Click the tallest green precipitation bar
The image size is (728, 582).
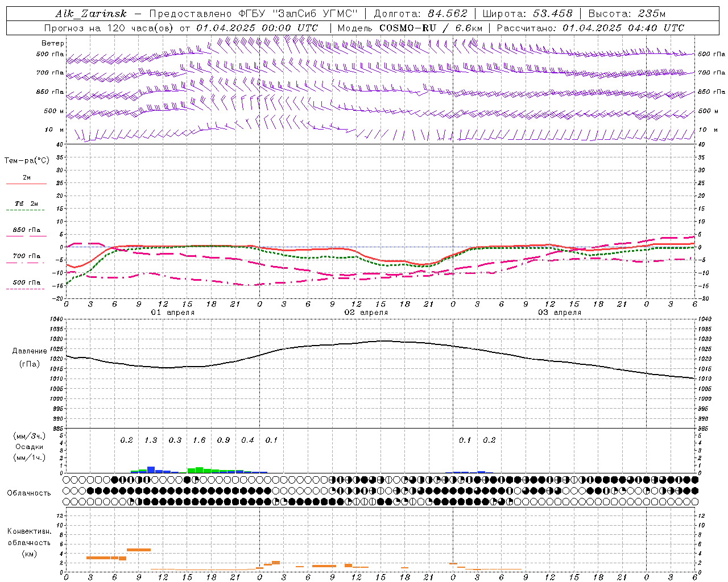[x=199, y=470]
